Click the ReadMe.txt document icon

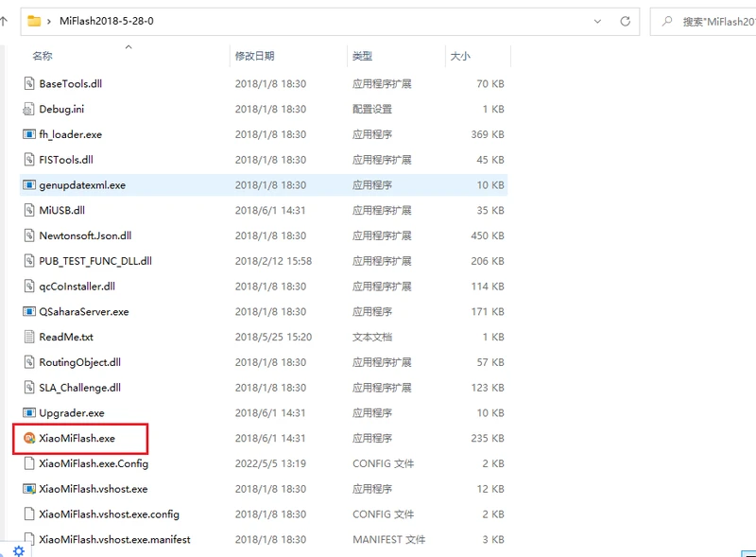(x=29, y=337)
